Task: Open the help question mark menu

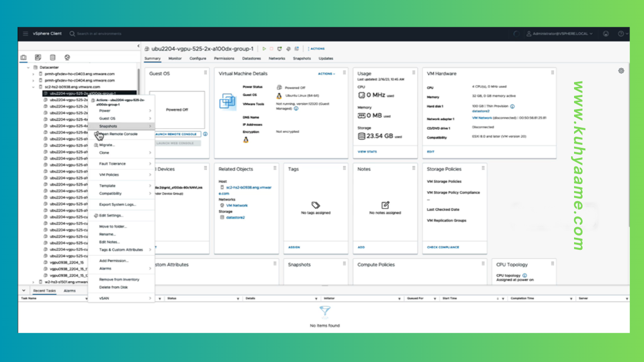Action: 622,34
